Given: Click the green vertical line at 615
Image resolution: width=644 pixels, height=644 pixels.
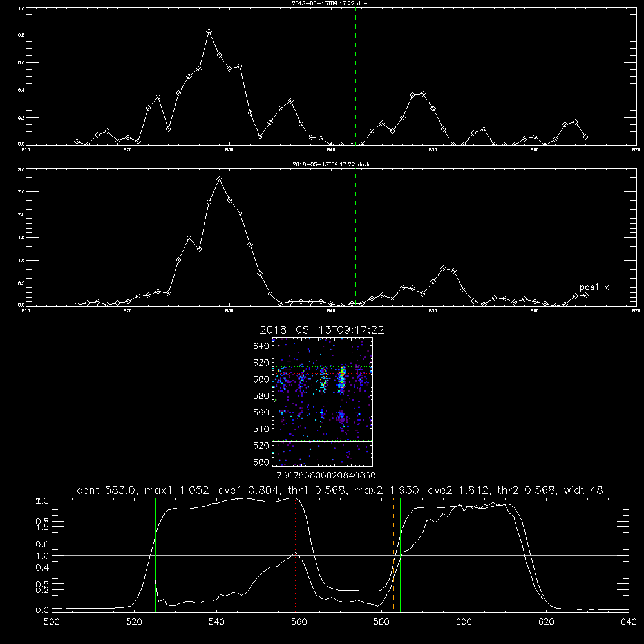Looking at the screenshot, I should pos(526,554).
